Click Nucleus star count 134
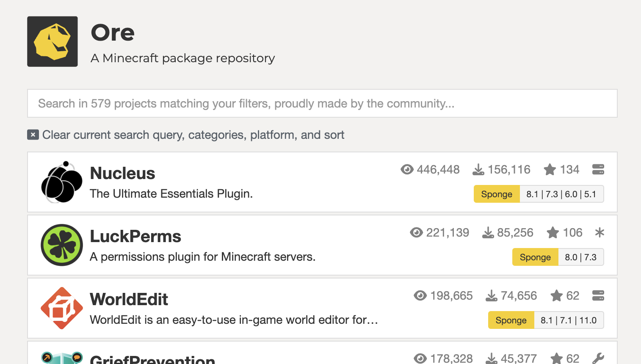 point(569,170)
